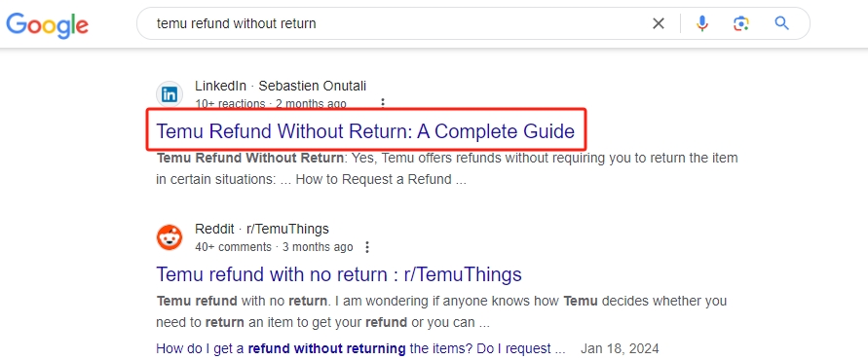Open the 'Temu Refund Without Return: A Complete Guide' result

click(x=365, y=131)
